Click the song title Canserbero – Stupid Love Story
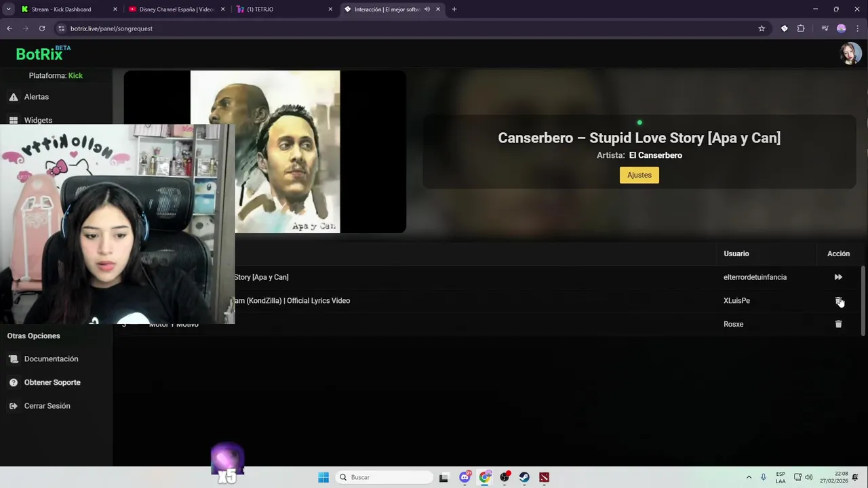Screen dimensions: 868x488 coord(639,138)
